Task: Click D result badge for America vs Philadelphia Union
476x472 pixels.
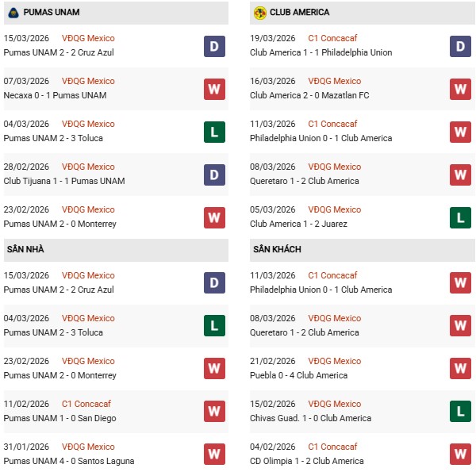Action: click(x=461, y=46)
